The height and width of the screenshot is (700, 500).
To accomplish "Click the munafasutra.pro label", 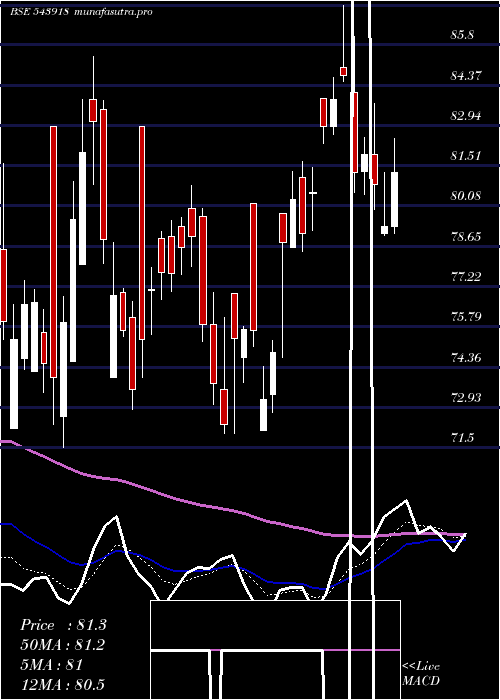I will point(114,12).
